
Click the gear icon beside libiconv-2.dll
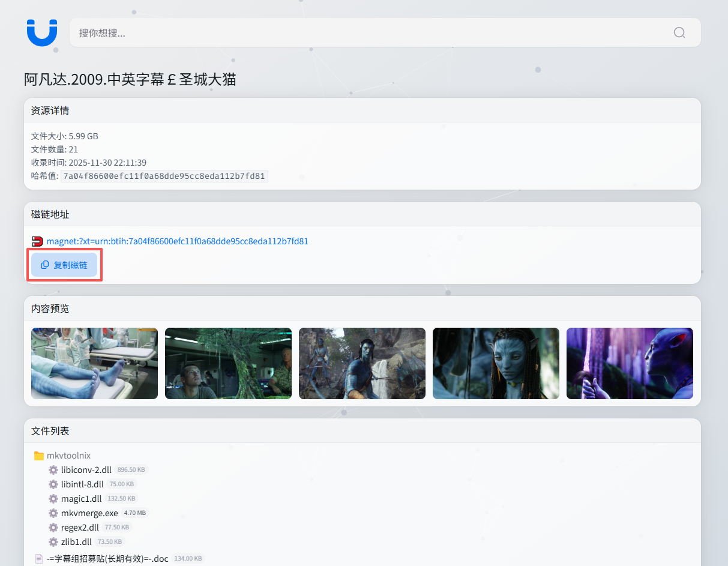pos(53,470)
